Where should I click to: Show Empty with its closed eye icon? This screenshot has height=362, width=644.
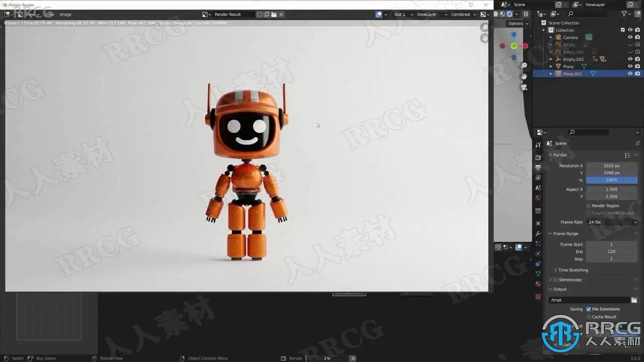[x=630, y=45]
